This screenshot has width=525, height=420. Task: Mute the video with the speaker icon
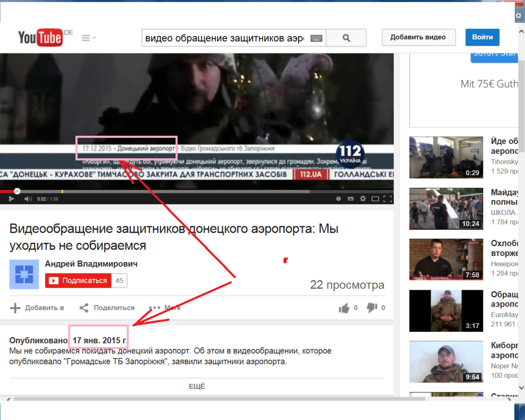click(x=28, y=199)
